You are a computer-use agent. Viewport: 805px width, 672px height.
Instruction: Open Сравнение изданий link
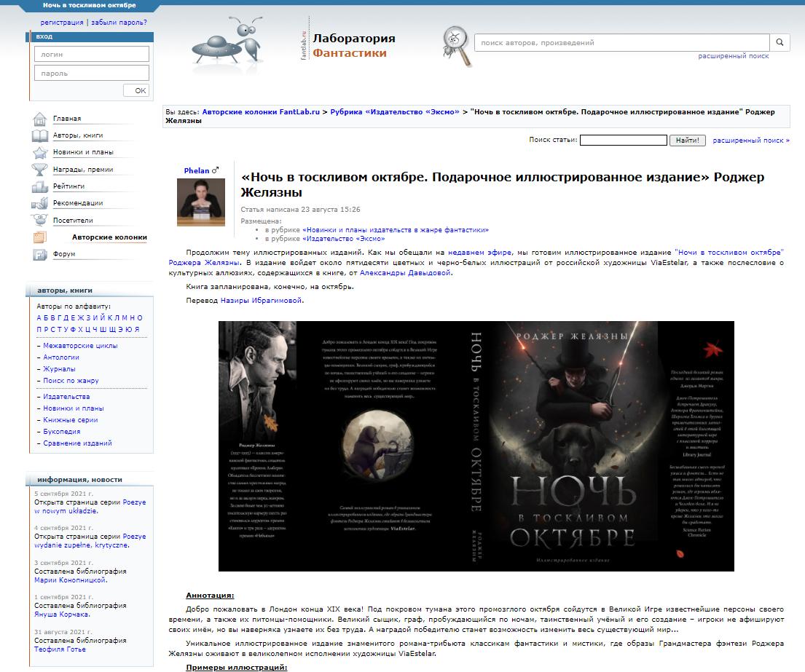click(x=77, y=443)
